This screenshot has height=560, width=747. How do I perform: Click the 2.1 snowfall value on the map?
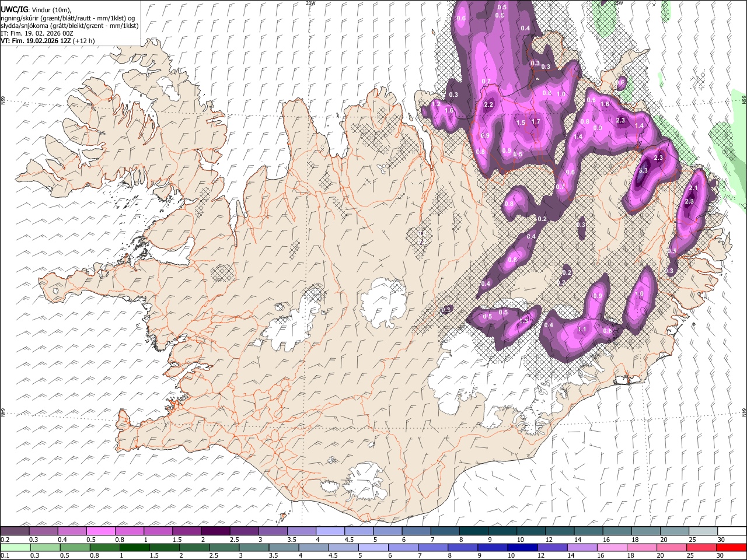(x=693, y=188)
